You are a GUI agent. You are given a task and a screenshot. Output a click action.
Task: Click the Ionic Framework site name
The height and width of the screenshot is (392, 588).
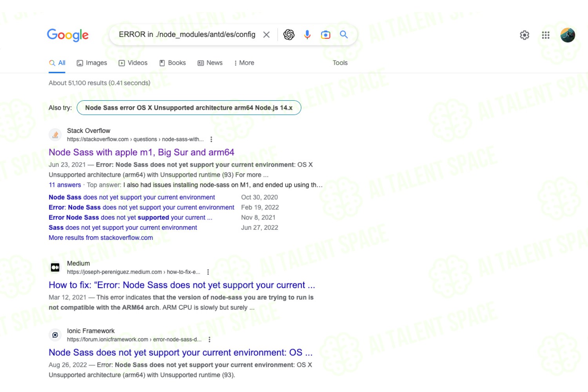[x=91, y=331]
